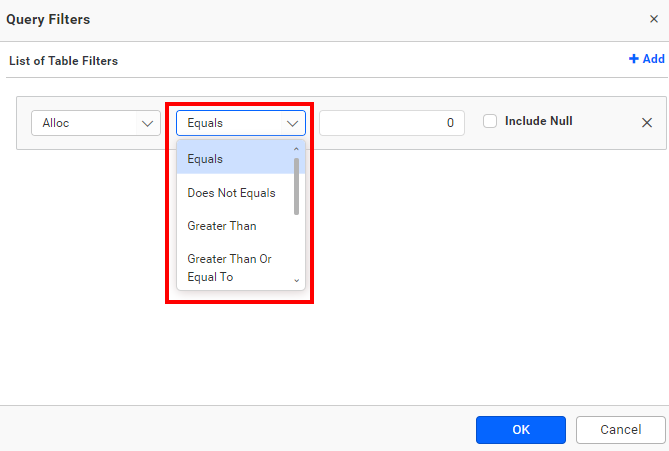Click the scroll up arrow in operator list
The image size is (669, 451).
[296, 150]
